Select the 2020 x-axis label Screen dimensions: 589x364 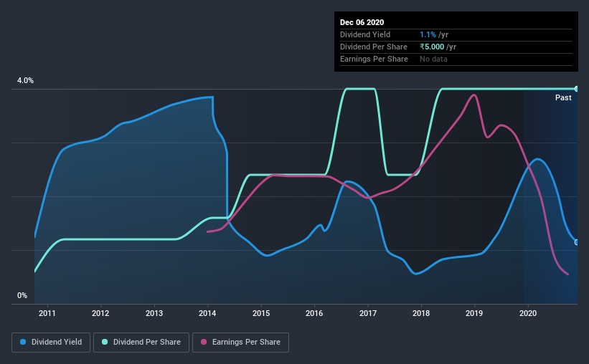pyautogui.click(x=528, y=313)
